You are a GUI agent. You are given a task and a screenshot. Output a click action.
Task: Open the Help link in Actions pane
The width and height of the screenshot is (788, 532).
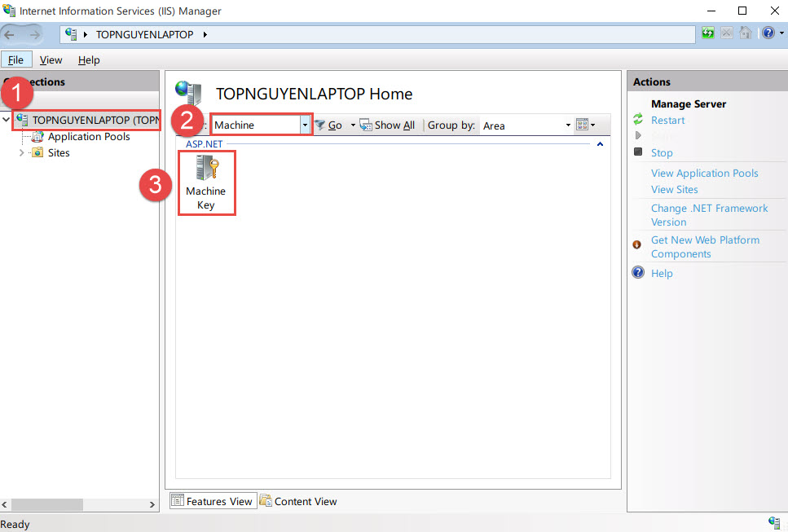pos(662,273)
